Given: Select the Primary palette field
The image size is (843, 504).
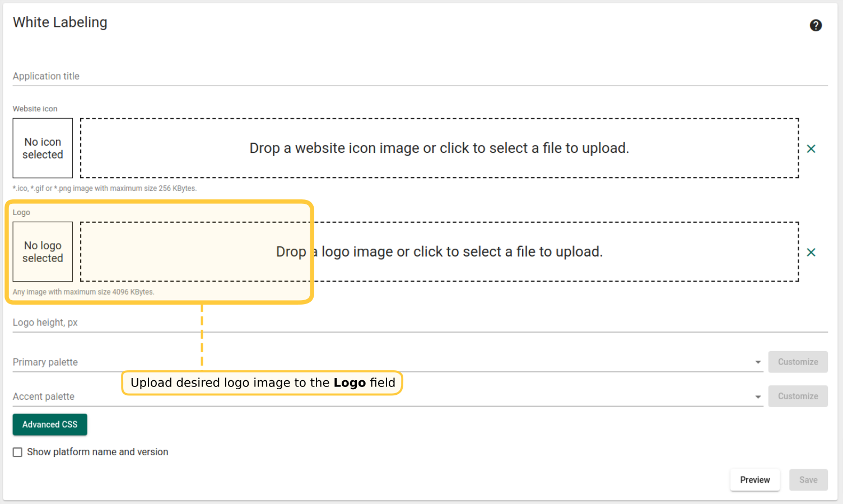Looking at the screenshot, I should click(x=381, y=362).
